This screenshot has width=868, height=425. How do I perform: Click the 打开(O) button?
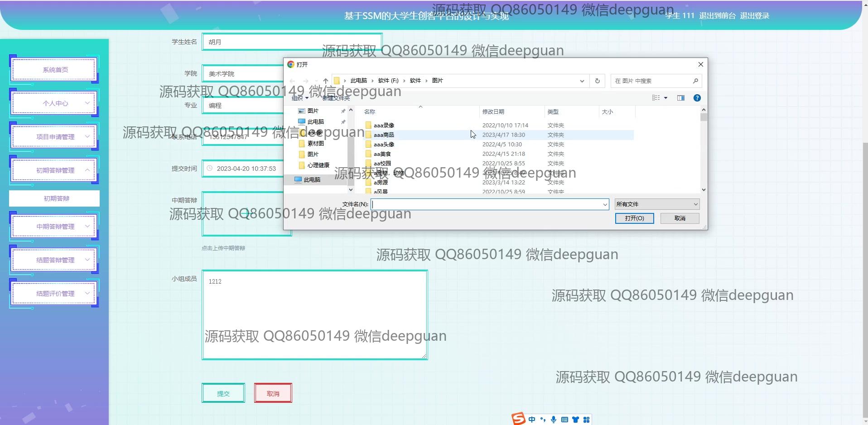point(634,218)
